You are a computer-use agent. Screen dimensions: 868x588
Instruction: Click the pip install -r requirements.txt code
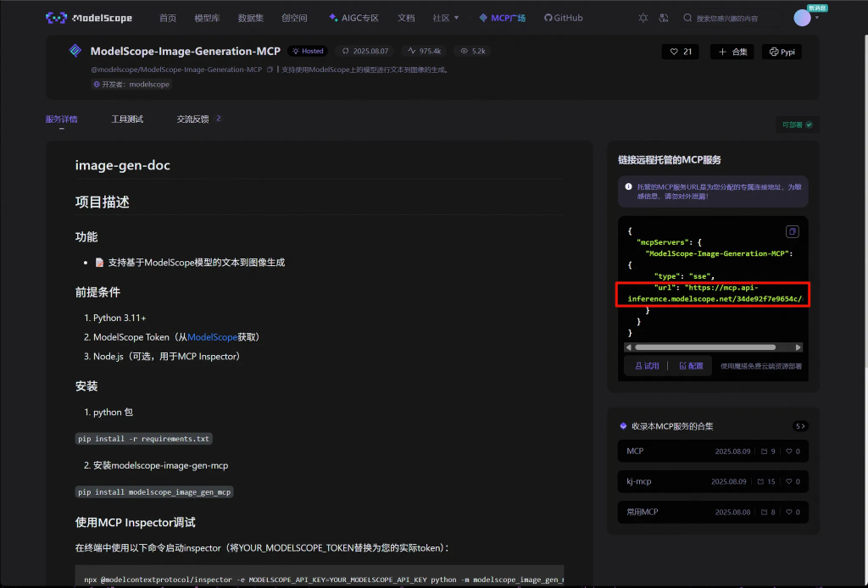144,439
